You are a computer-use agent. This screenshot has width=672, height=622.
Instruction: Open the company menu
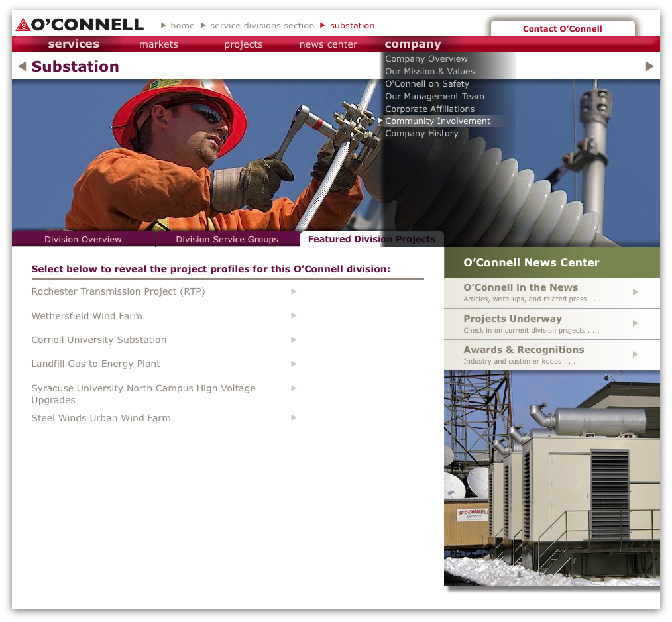click(413, 44)
